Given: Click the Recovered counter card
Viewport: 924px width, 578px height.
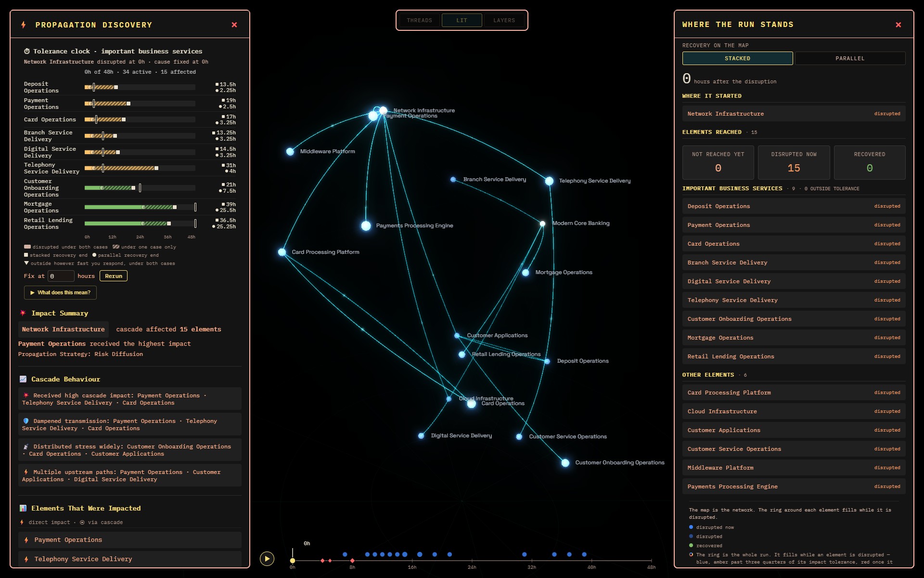Looking at the screenshot, I should pyautogui.click(x=869, y=162).
